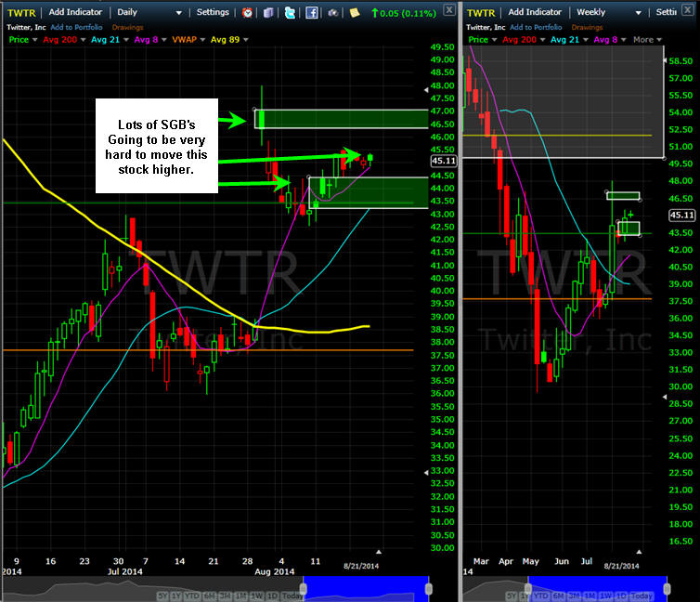Click the 8/21/2014 date label on Daily chart
700x602 pixels.
click(x=361, y=566)
